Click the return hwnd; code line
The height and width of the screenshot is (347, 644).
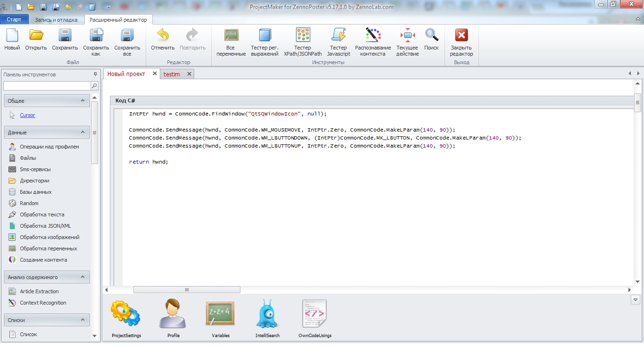(149, 162)
